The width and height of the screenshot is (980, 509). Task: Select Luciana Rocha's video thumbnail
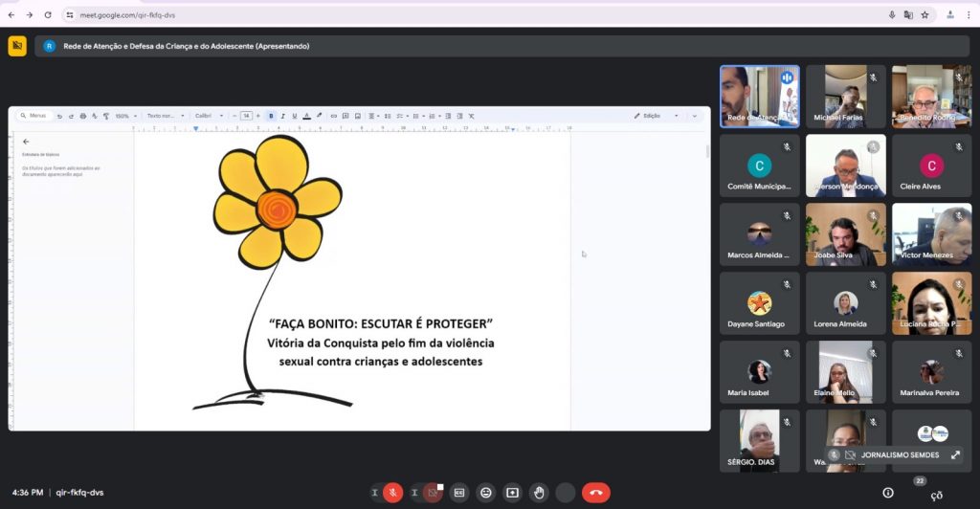click(931, 302)
